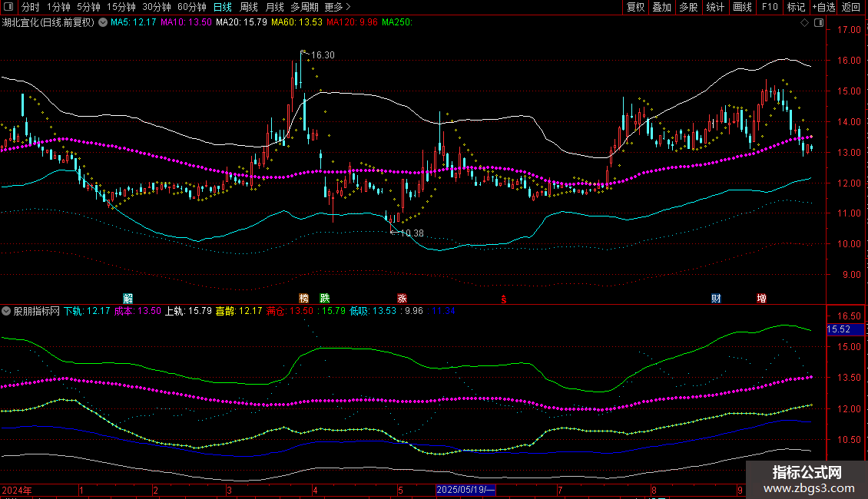Click the 榜 event marker

[304, 299]
